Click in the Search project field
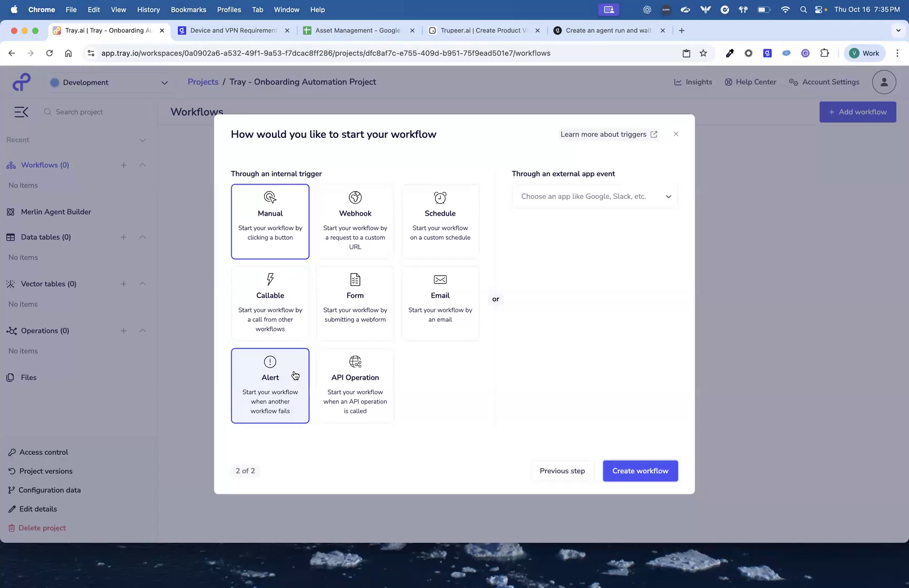Image resolution: width=909 pixels, height=588 pixels. 84,111
